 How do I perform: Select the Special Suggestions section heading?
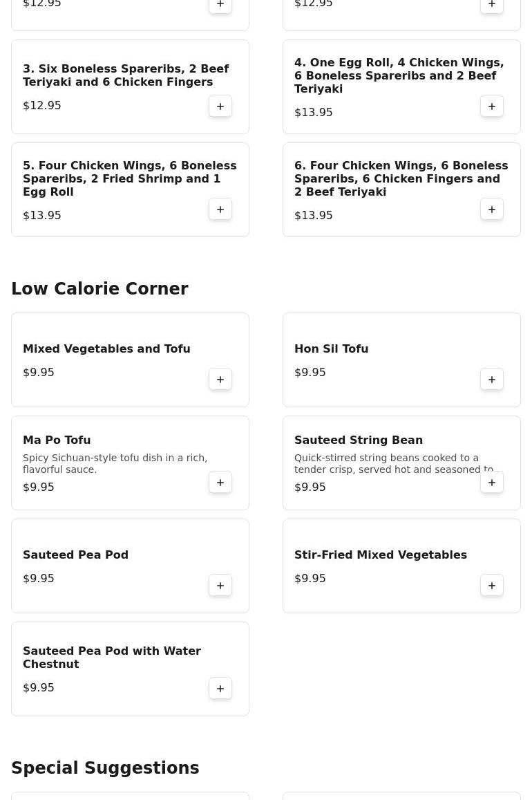point(105,768)
